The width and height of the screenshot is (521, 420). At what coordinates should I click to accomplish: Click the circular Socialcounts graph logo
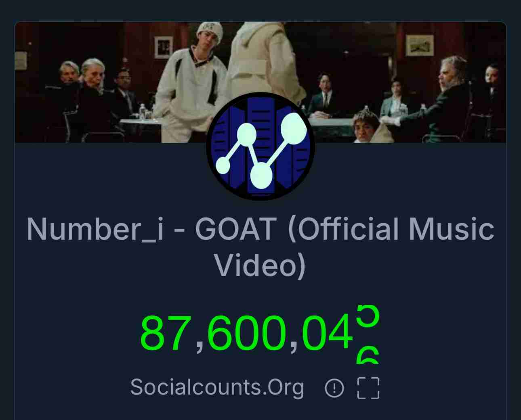point(260,146)
